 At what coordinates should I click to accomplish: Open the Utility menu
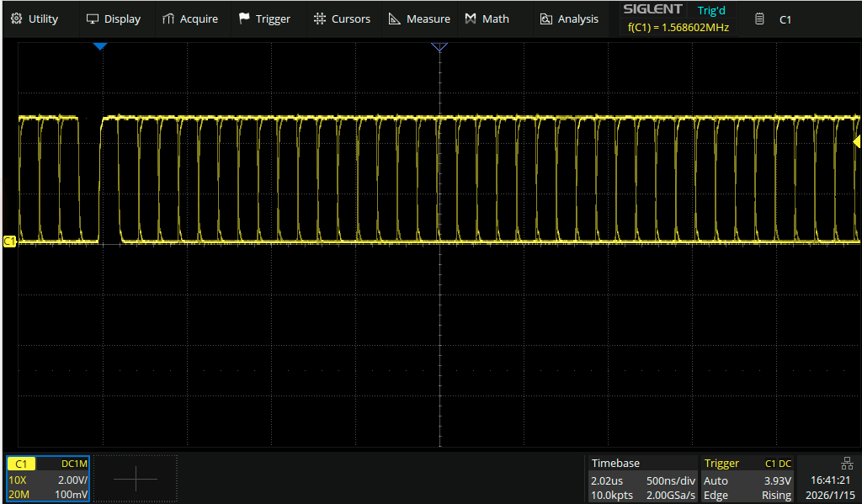[35, 19]
